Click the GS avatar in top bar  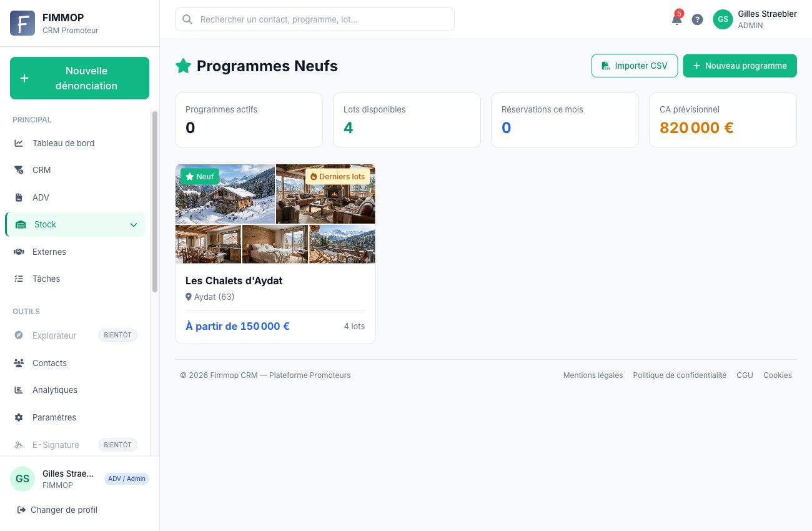pyautogui.click(x=723, y=19)
